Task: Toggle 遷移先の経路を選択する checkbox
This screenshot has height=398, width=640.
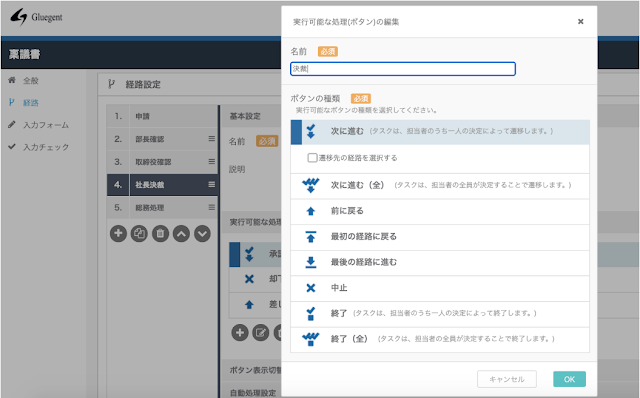Action: pyautogui.click(x=312, y=158)
